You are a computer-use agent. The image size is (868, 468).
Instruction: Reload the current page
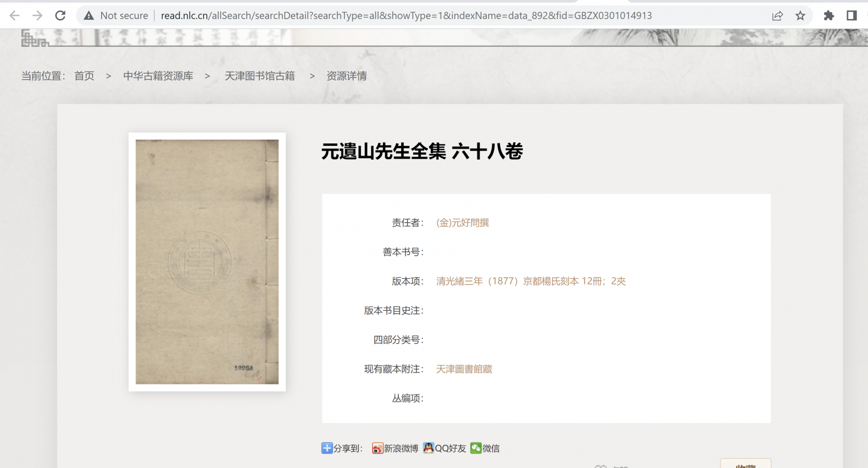pos(60,15)
